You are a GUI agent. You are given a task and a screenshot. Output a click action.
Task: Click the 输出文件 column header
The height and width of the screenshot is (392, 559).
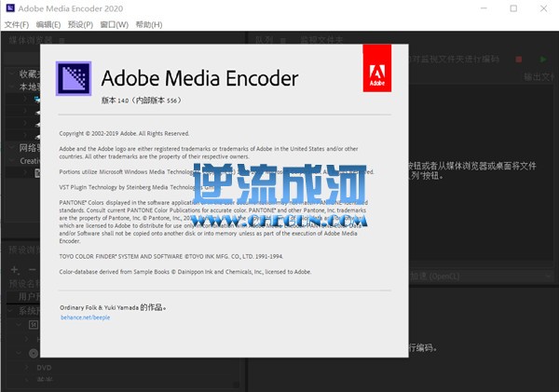tap(539, 76)
